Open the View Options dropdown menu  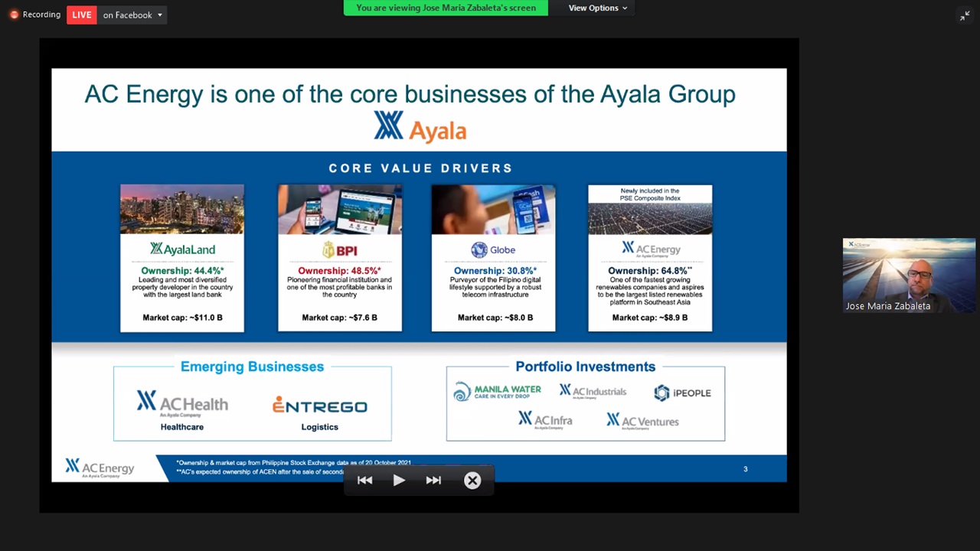pos(598,8)
